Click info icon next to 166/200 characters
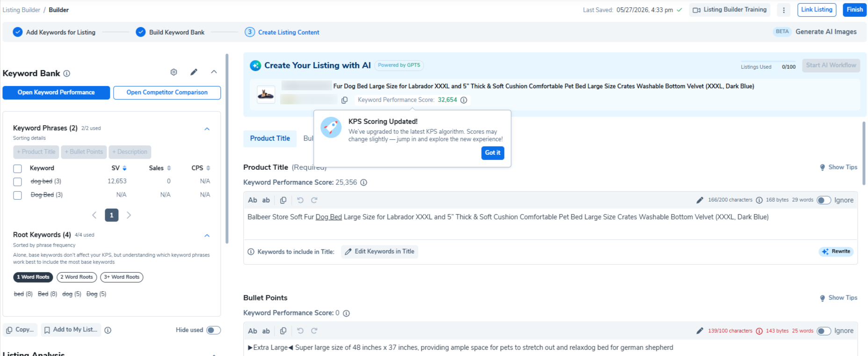The width and height of the screenshot is (868, 356). point(759,200)
